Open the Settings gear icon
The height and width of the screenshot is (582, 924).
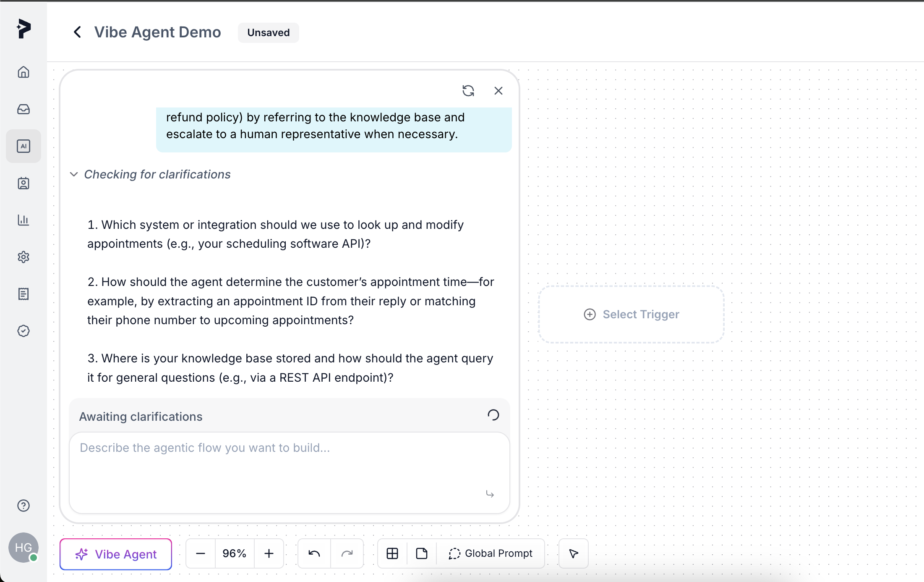pyautogui.click(x=23, y=257)
